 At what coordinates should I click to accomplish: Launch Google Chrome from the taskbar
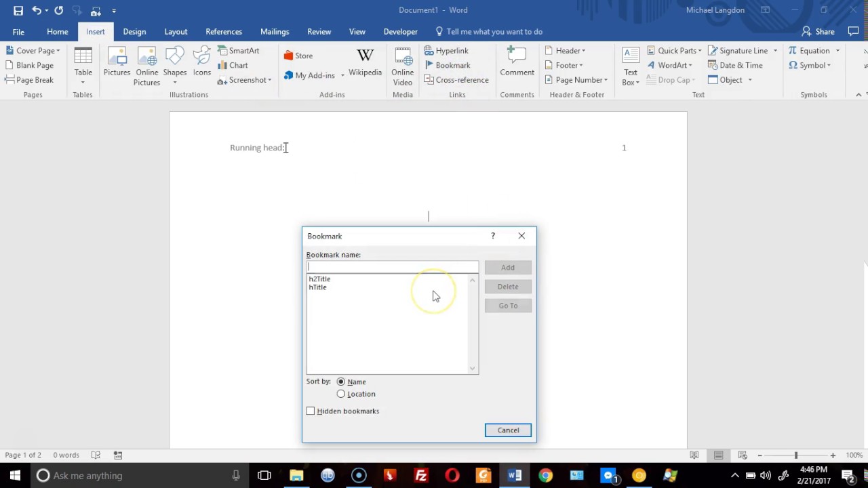tap(545, 476)
